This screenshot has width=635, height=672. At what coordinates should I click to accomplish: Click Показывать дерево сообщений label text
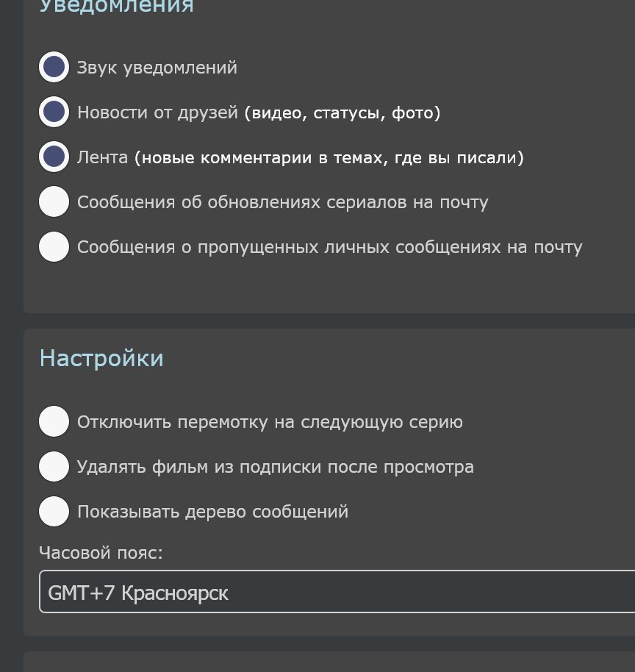click(x=212, y=512)
